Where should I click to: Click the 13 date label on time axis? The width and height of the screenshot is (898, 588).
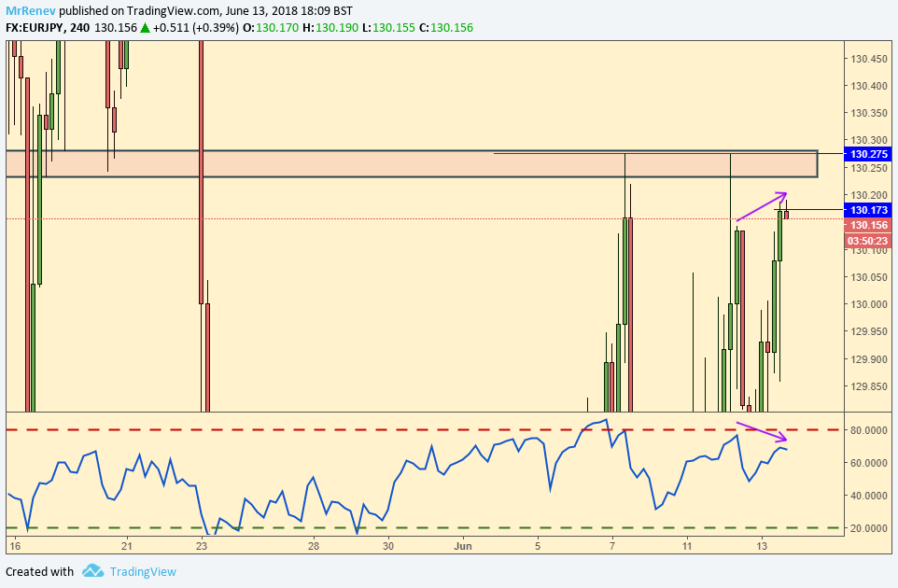coord(762,546)
